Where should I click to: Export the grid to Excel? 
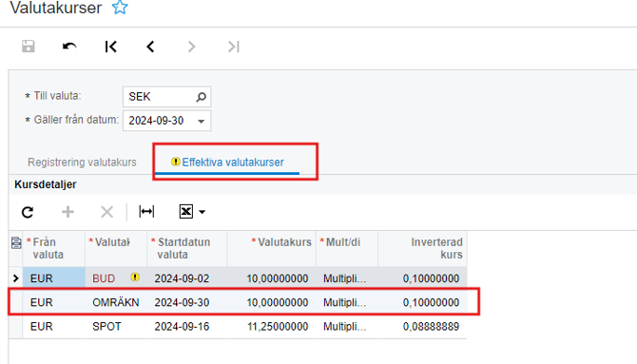click(x=186, y=212)
